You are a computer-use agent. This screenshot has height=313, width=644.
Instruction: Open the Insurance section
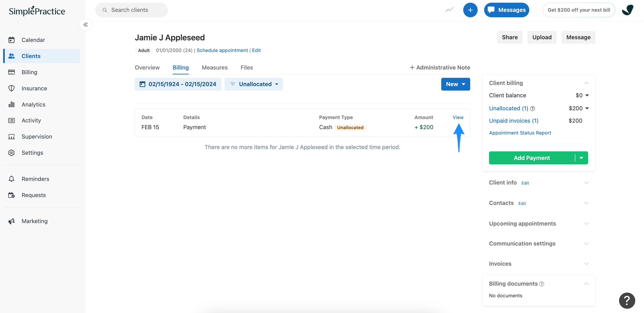tap(34, 88)
